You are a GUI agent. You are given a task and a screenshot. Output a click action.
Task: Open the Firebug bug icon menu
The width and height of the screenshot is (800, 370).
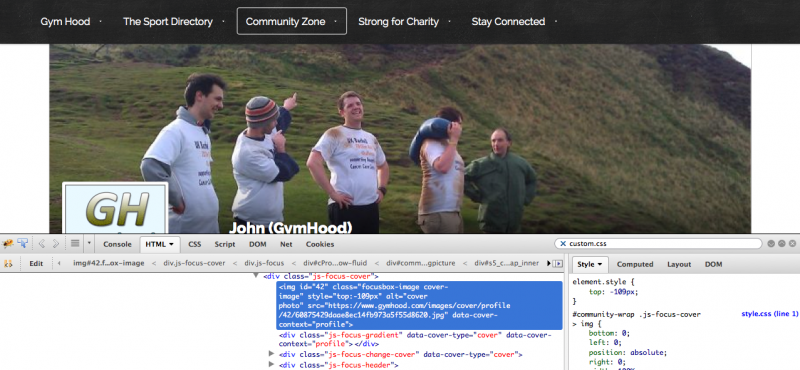tap(8, 244)
